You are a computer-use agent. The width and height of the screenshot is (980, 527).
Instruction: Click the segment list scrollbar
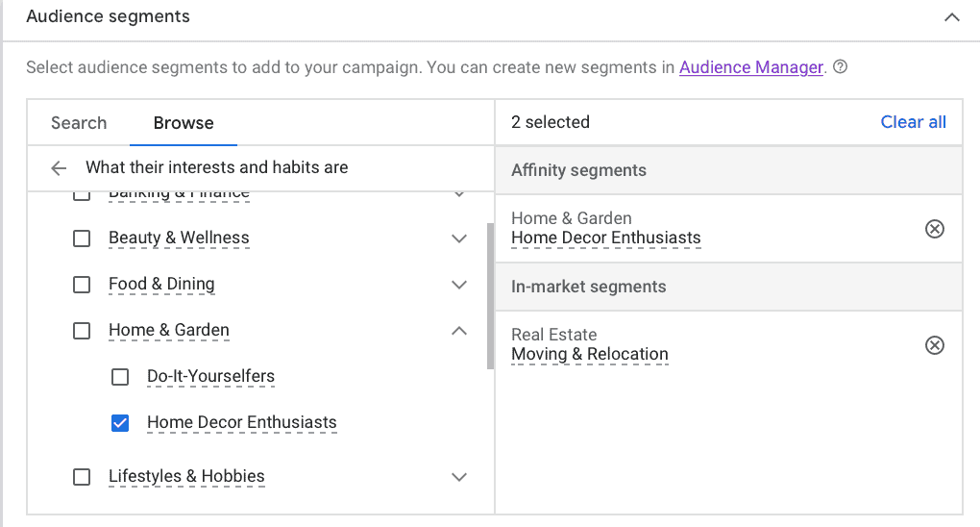(x=490, y=296)
